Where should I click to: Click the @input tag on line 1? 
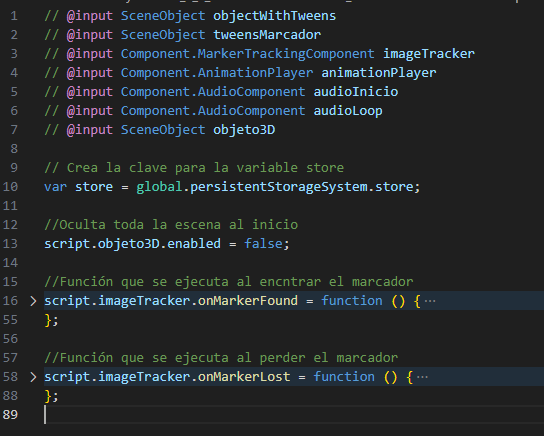point(90,16)
